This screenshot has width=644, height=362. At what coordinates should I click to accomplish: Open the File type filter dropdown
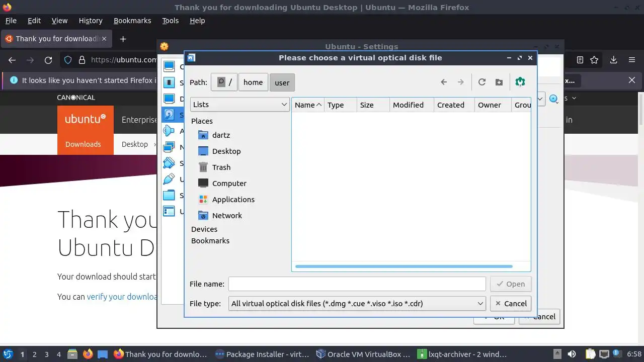(x=357, y=304)
